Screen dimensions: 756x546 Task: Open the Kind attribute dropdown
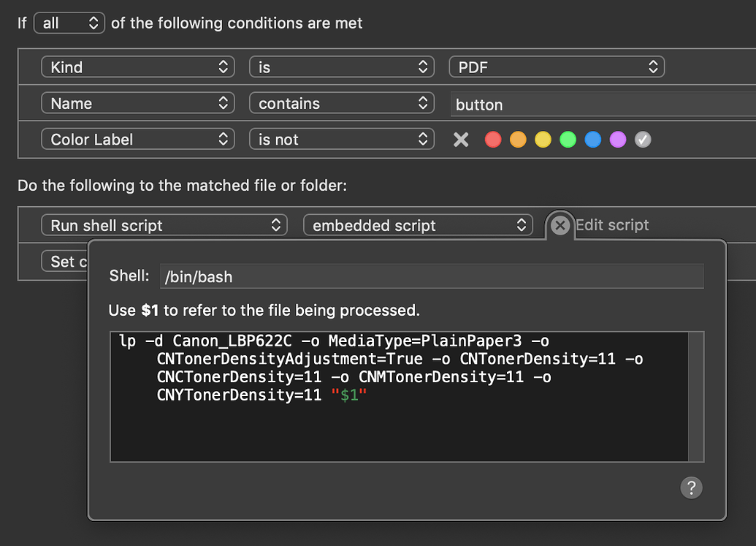coord(137,67)
